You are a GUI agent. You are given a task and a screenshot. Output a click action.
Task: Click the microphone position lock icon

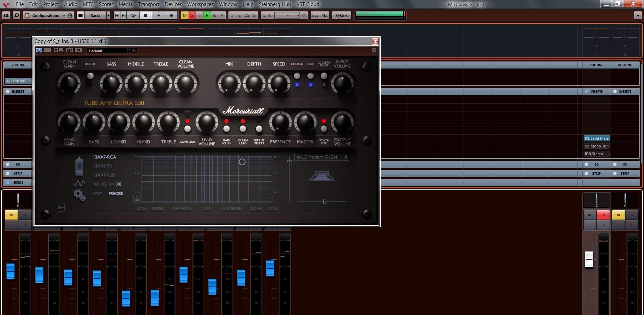click(x=137, y=199)
